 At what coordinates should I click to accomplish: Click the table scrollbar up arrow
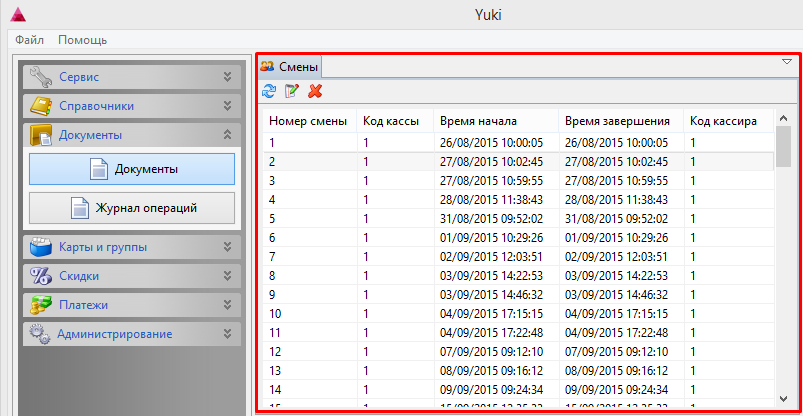point(783,118)
